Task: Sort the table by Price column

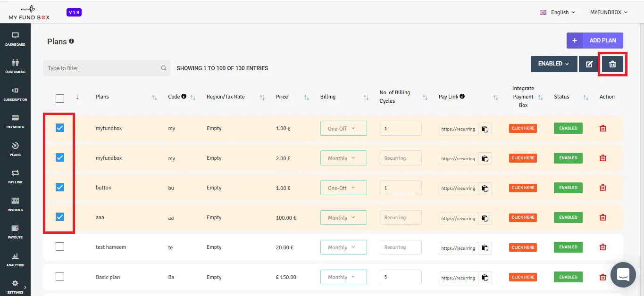Action: [307, 97]
